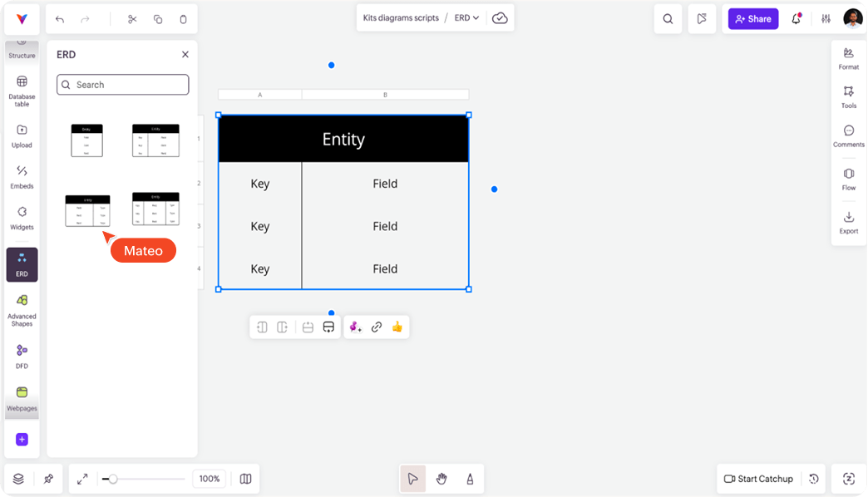This screenshot has width=868, height=497.
Task: Click the undo arrow icon
Action: point(60,19)
